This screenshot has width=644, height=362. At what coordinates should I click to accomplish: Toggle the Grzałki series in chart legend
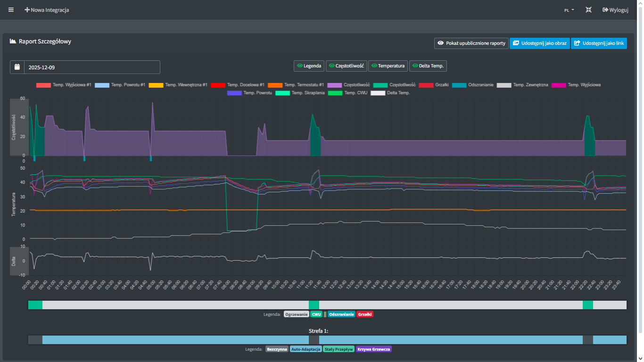[x=441, y=85]
